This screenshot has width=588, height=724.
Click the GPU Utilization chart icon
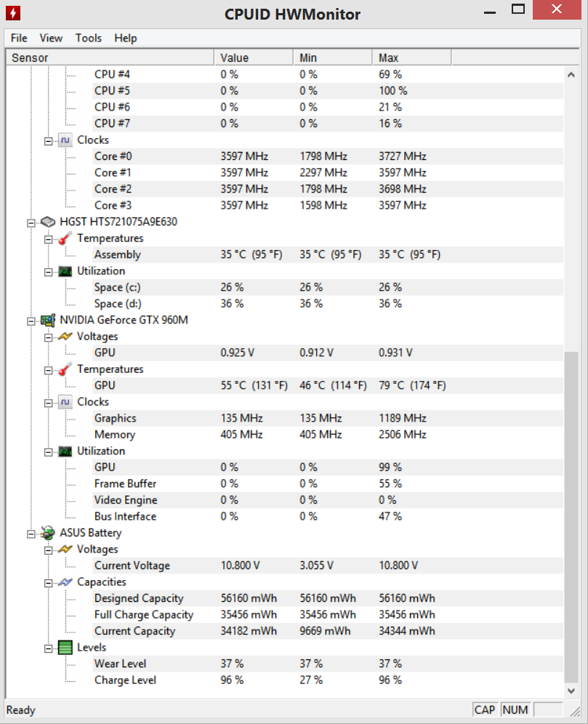(65, 451)
